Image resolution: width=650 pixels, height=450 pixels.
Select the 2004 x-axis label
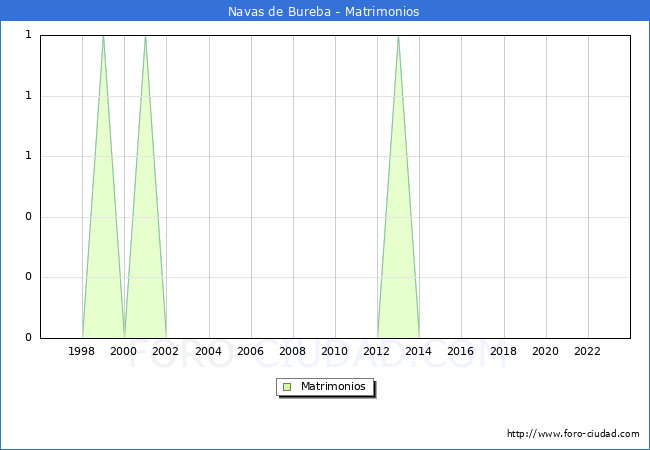point(208,351)
